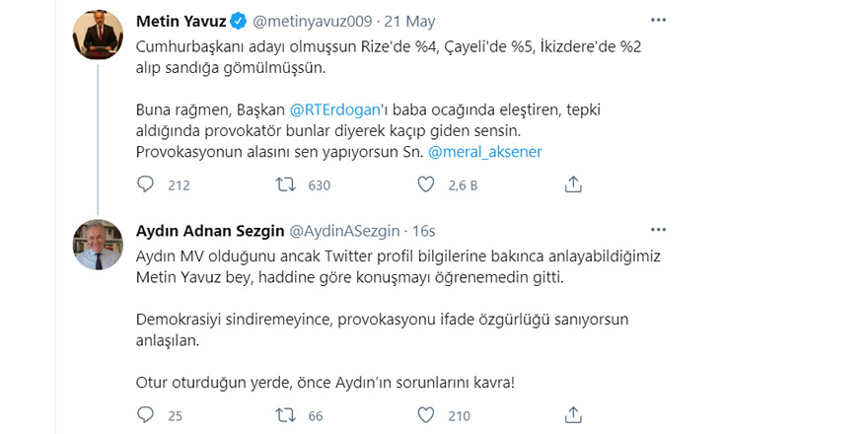The height and width of the screenshot is (434, 868).
Task: Share Aydın Adnan Sezgin's tweet
Action: [x=573, y=415]
